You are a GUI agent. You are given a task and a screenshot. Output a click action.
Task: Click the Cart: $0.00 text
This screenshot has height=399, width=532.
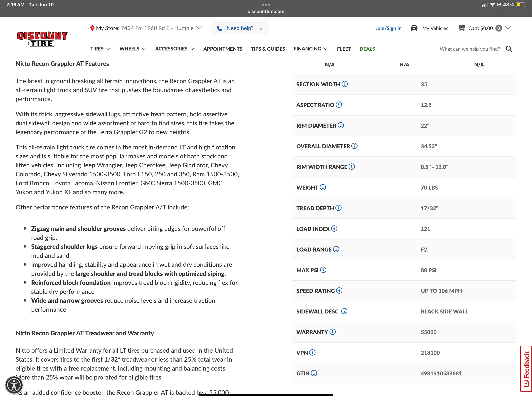481,28
